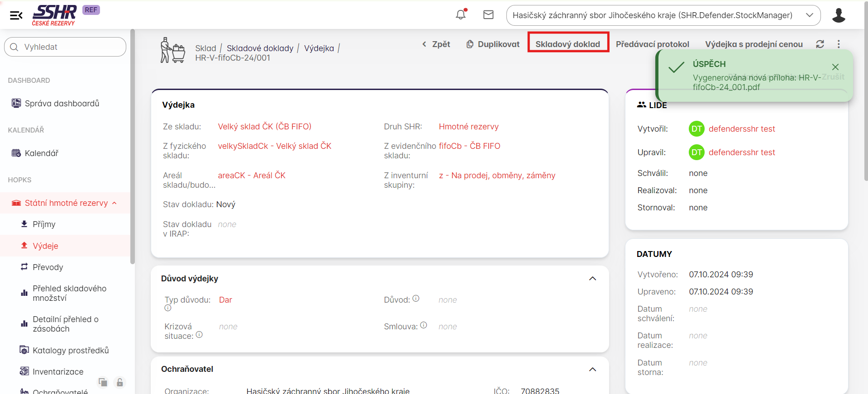Go to Převody in the sidebar
Screen dimensions: 868x394
(48, 267)
